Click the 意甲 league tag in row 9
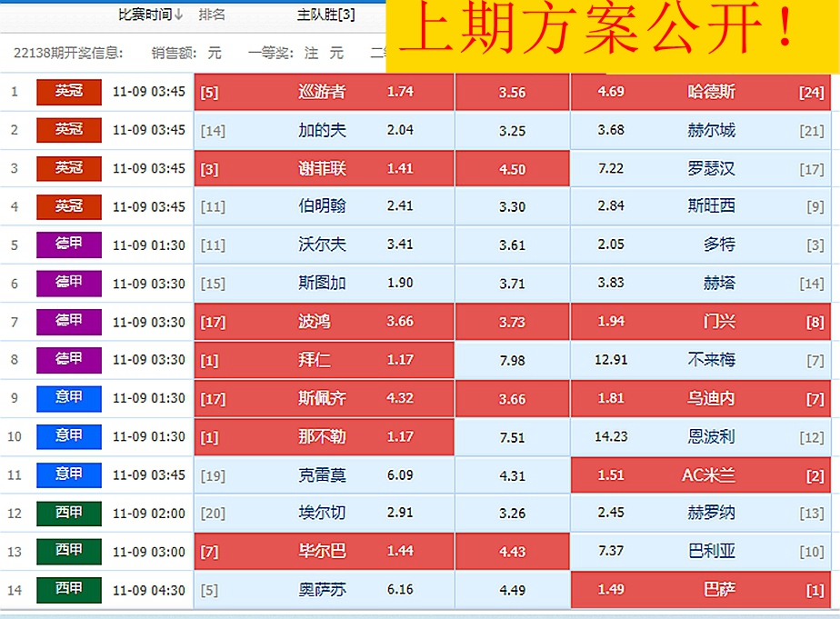The height and width of the screenshot is (619, 840). tap(68, 398)
